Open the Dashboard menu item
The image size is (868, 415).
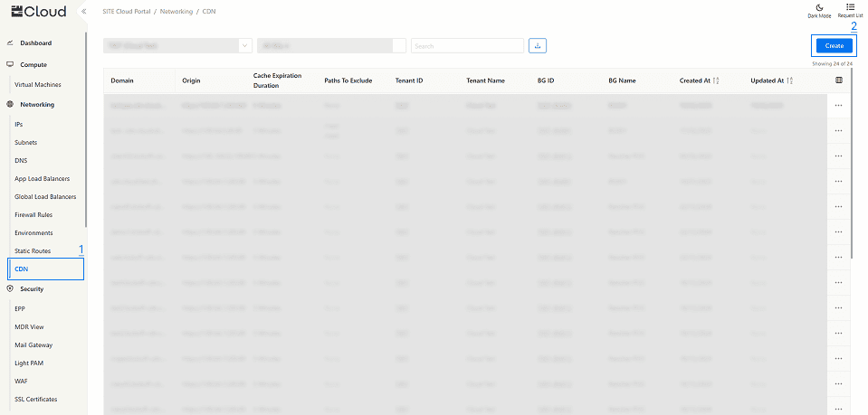(36, 43)
